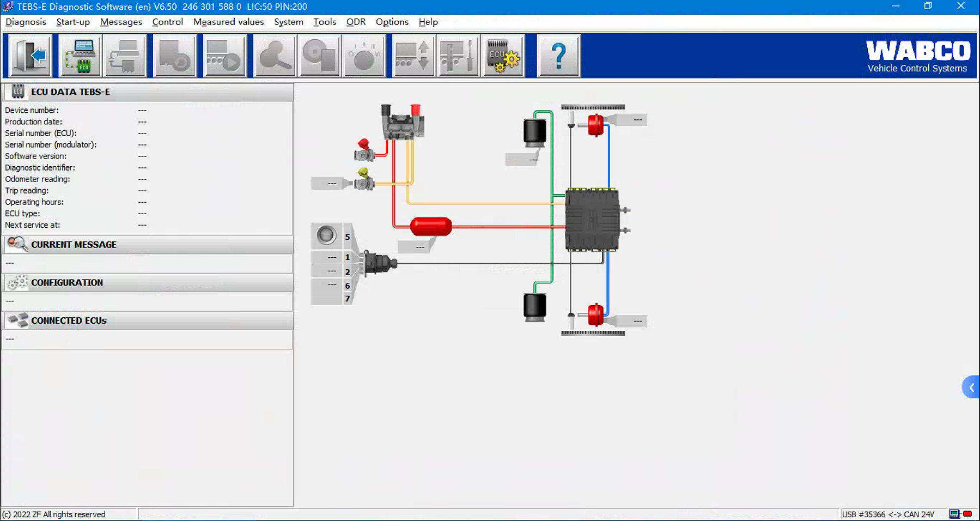Open the Diagnosis menu
Image resolution: width=980 pixels, height=521 pixels.
[x=26, y=22]
